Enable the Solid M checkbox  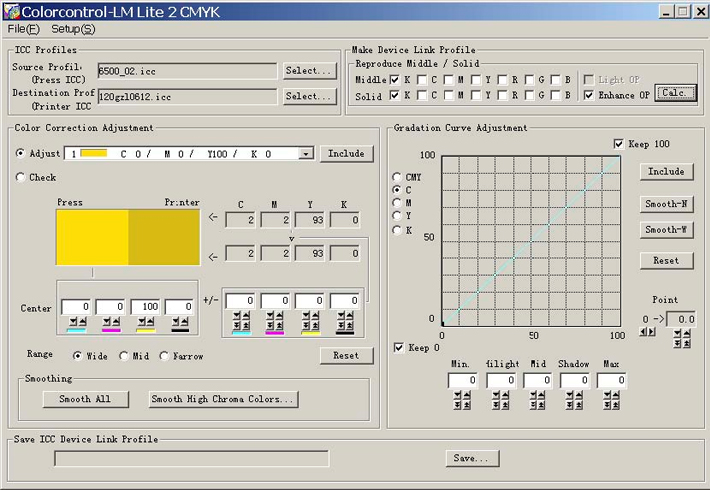[448, 95]
